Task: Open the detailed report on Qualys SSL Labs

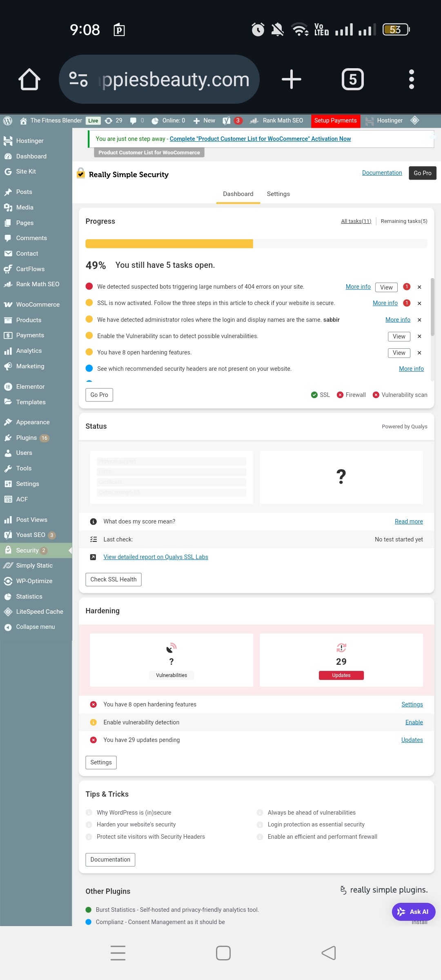Action: click(156, 557)
